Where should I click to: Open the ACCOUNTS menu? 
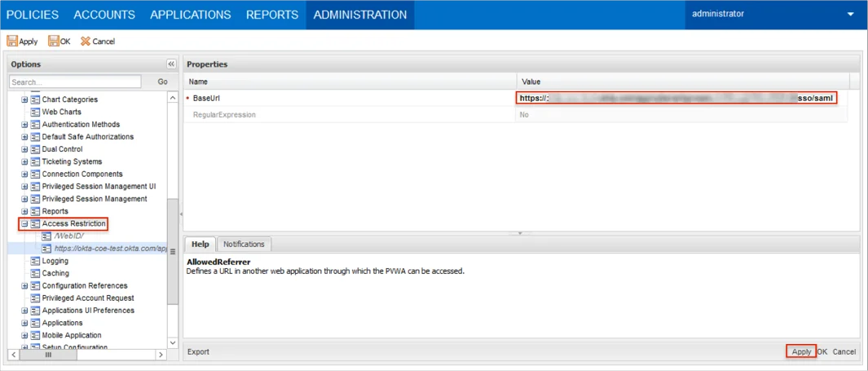coord(104,15)
